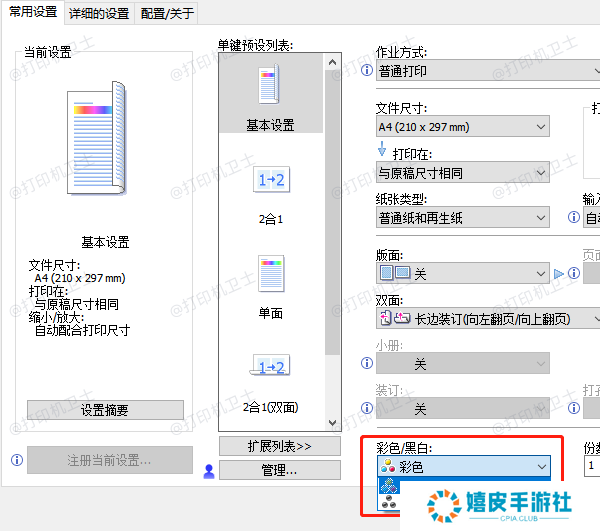Click the info icon next to 作业方式
600x531 pixels.
coord(367,70)
